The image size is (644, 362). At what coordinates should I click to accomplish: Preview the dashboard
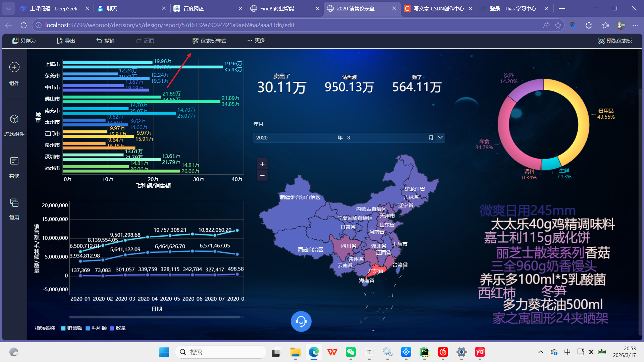click(615, 41)
